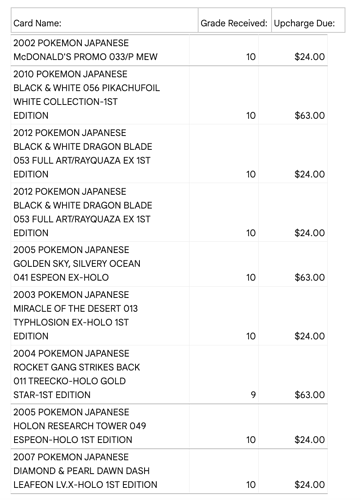Click the Dawn Dash Leafeon LV.X entry
361x500 pixels.
[85, 471]
